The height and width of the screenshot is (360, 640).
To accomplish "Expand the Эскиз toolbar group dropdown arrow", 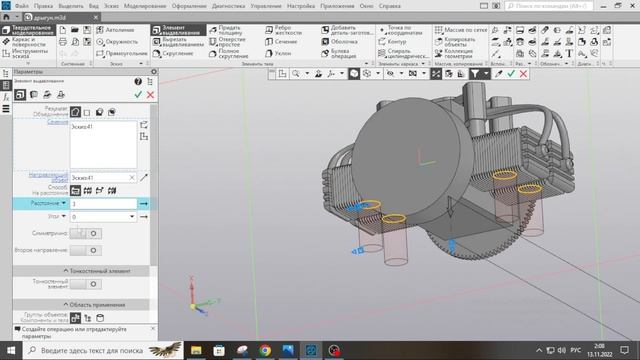I will pos(141,64).
